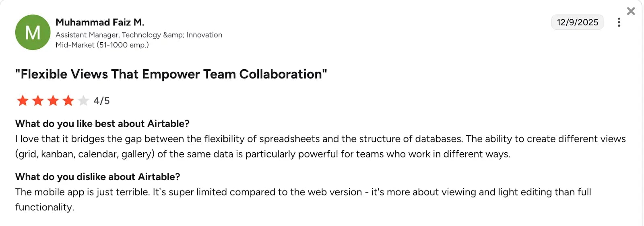
Task: Click the green M avatar icon
Action: (33, 32)
